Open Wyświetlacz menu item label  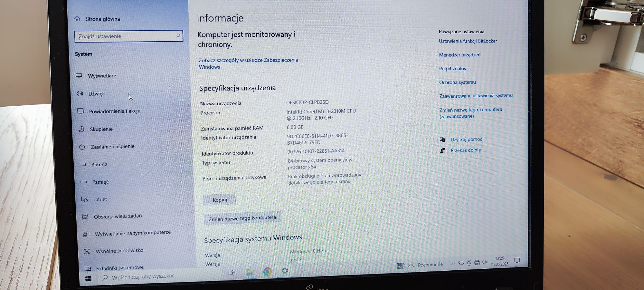click(x=102, y=76)
